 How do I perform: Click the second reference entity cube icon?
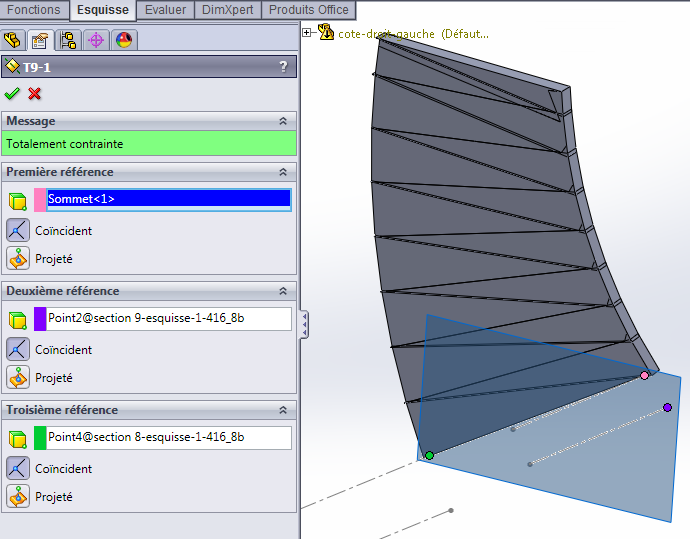pos(18,320)
